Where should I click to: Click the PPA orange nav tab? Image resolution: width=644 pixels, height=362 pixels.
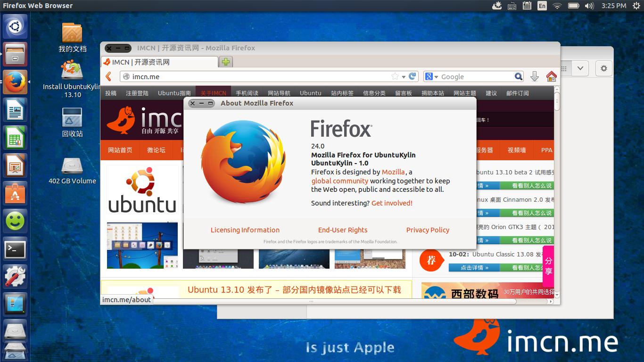pyautogui.click(x=546, y=150)
